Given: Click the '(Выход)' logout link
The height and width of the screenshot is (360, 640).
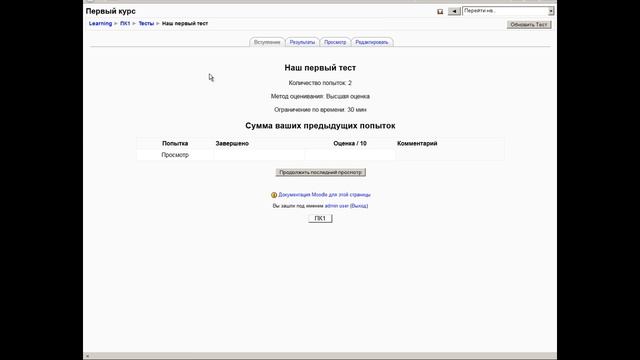Looking at the screenshot, I should 359,206.
